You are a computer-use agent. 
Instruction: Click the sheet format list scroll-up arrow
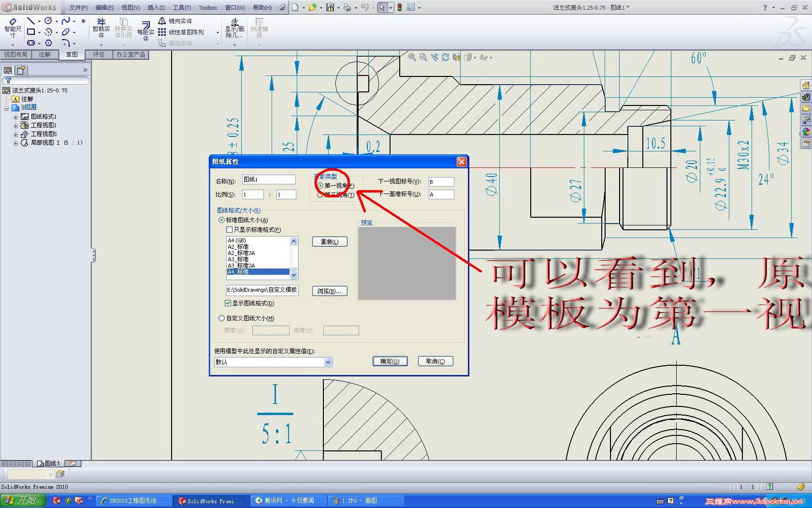pos(293,241)
